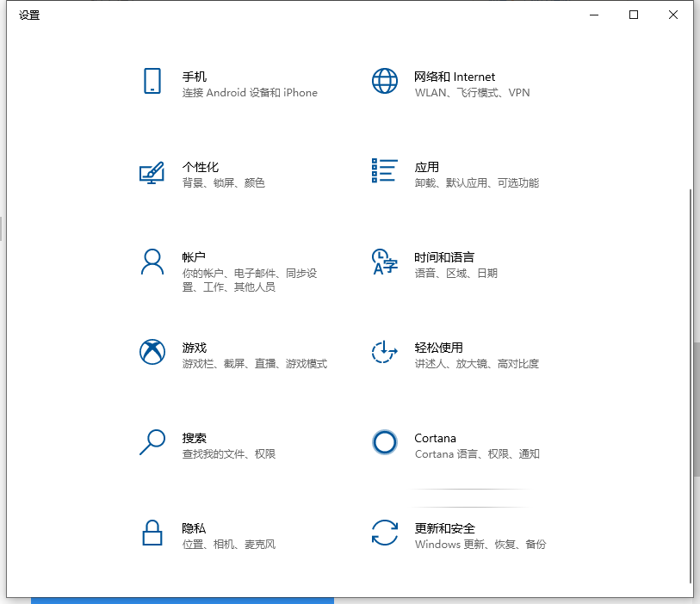Click the 个性化 personalization paintbrush icon
Viewport: 700px width, 604px height.
click(x=152, y=172)
